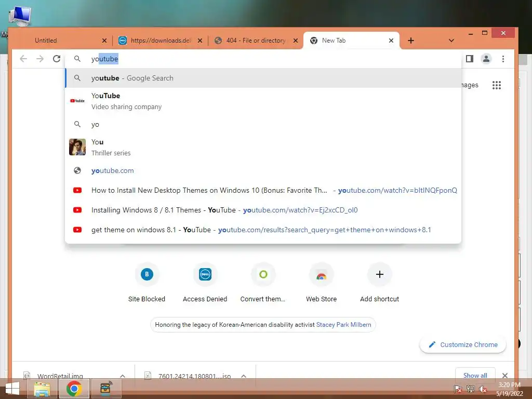Expand options for WordRetail.img download
532x399 pixels.
(x=123, y=376)
